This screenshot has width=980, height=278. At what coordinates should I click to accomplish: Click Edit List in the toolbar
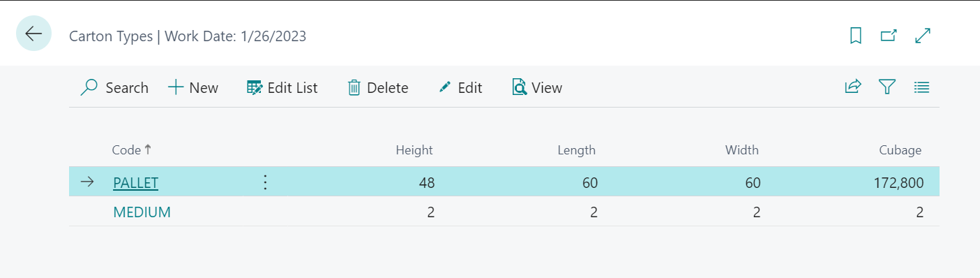[x=282, y=88]
